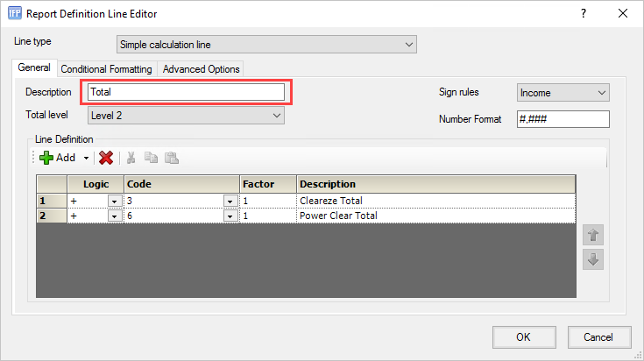Switch to the Conditional Formatting tab
The height and width of the screenshot is (361, 644).
[x=106, y=69]
